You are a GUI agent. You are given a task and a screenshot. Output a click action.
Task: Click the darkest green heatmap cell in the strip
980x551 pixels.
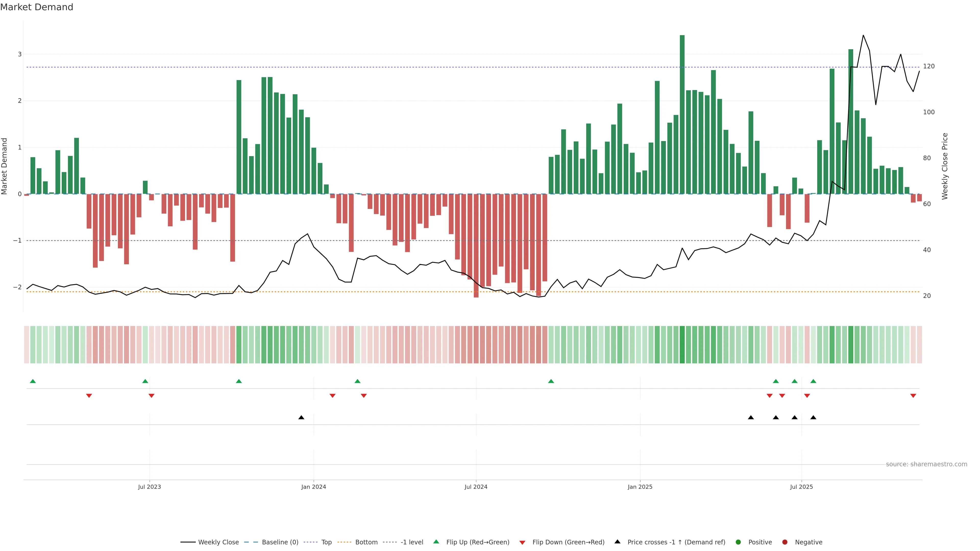682,345
